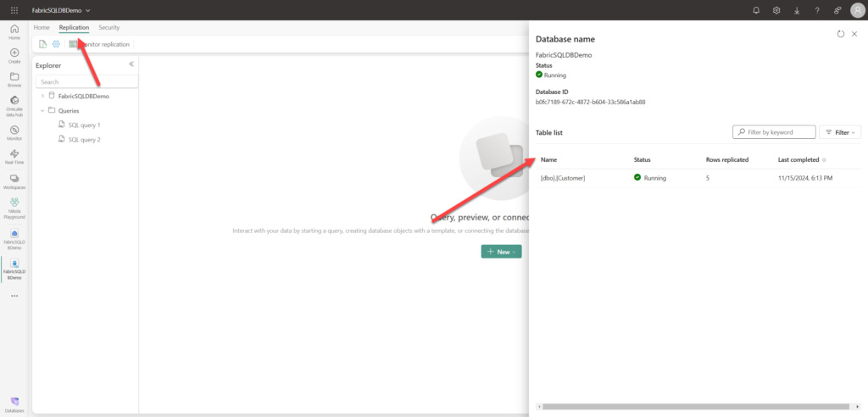Open the help question mark
The width and height of the screenshot is (868, 417).
tap(817, 10)
